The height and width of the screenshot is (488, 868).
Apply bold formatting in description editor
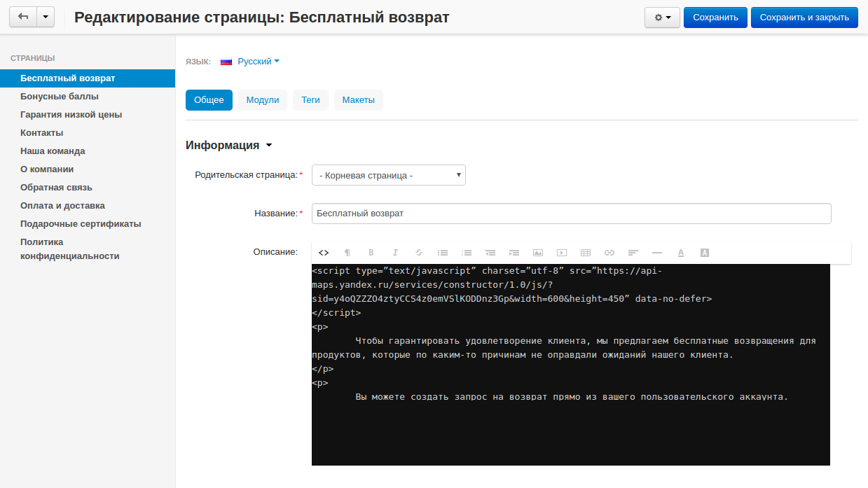click(371, 253)
